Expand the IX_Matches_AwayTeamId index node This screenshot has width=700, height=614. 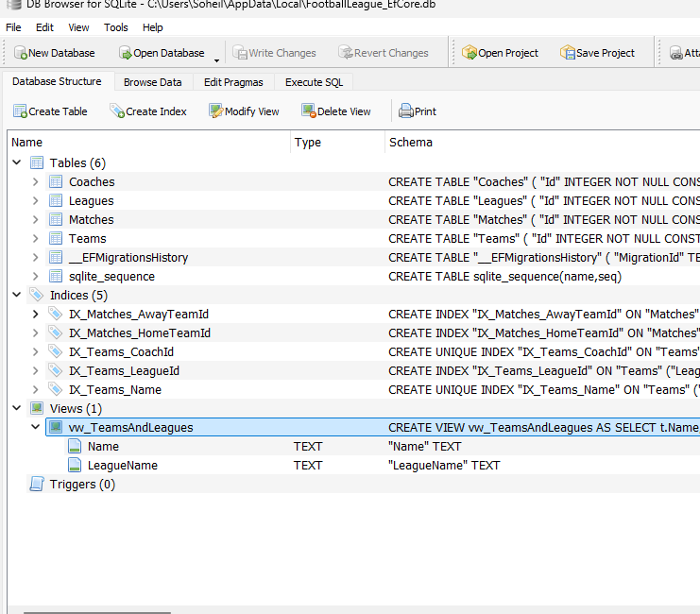[35, 314]
